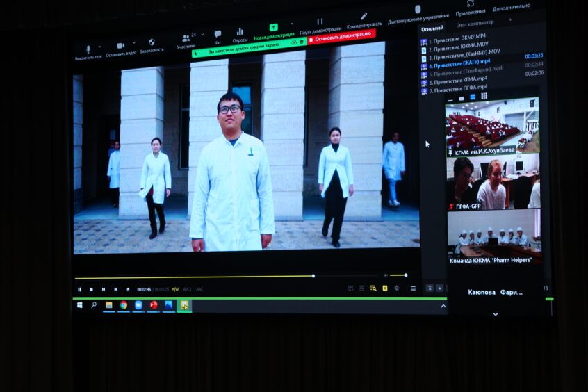Start a new share with Новая демонстрация
This screenshot has width=588, height=392.
274,28
